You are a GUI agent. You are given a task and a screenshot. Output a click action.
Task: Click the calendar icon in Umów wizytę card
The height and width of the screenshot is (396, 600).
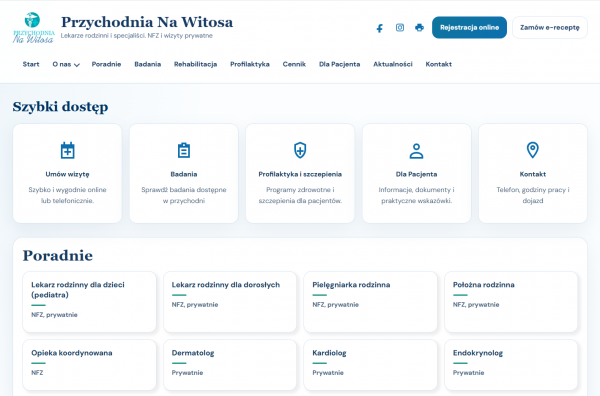(x=67, y=150)
